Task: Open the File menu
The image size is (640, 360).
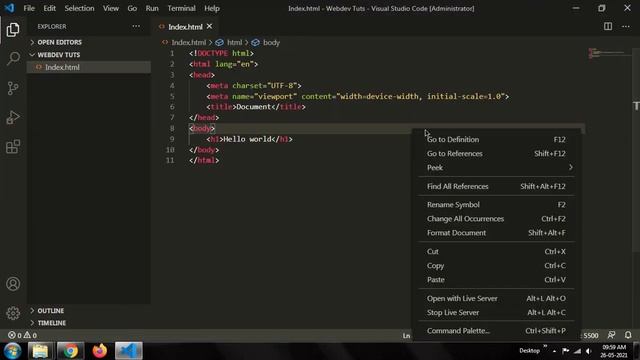Action: tap(29, 8)
